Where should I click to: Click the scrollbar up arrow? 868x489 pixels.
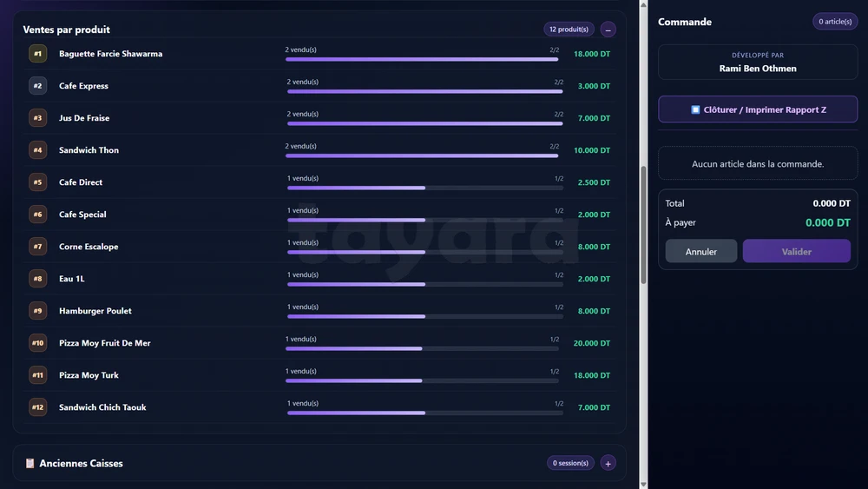click(643, 5)
